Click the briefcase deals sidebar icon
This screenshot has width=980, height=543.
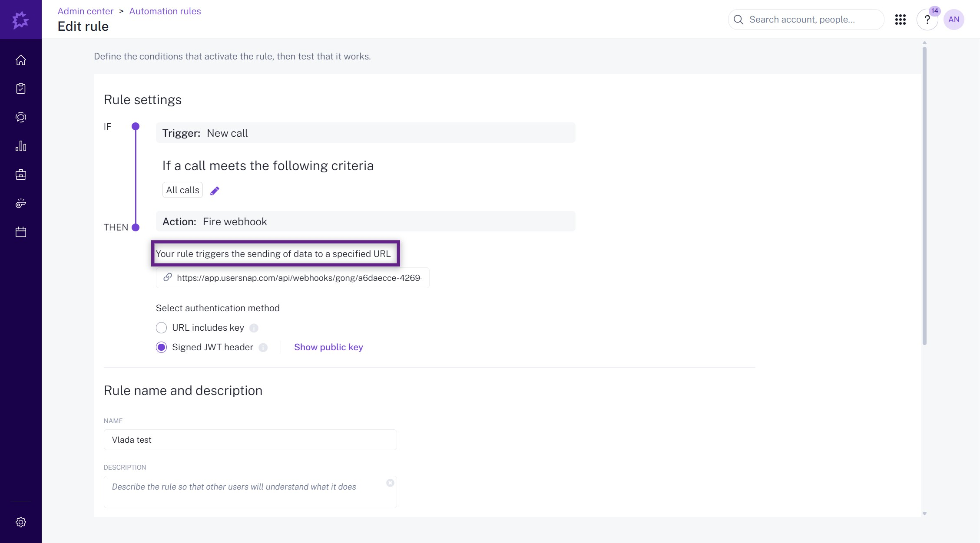tap(21, 174)
